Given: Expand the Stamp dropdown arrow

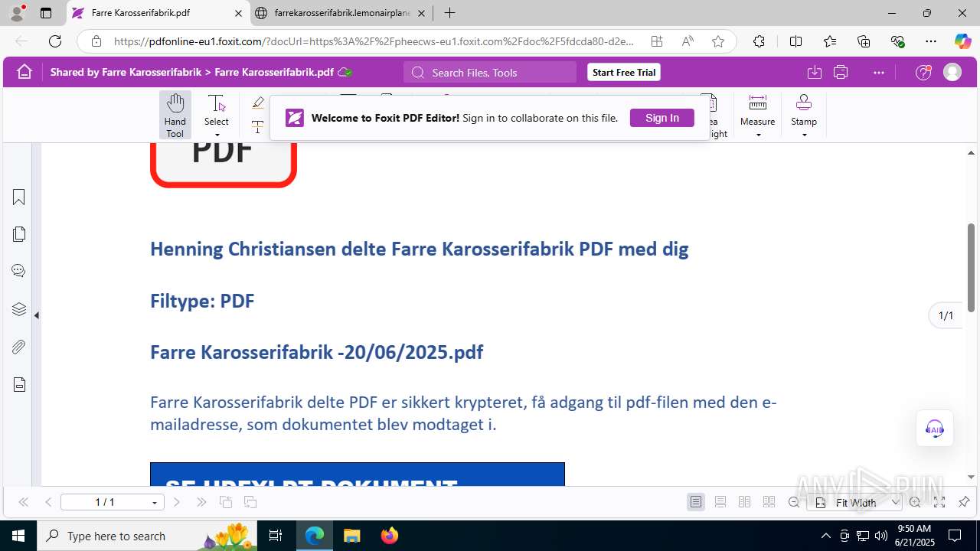Looking at the screenshot, I should [x=804, y=135].
